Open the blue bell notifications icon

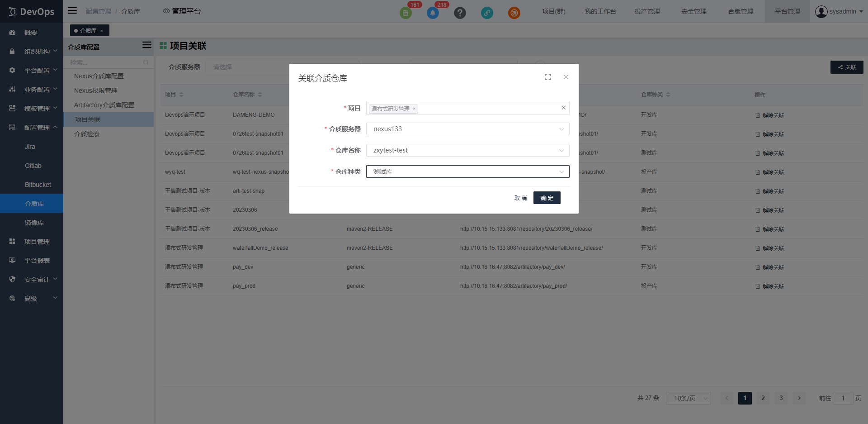tap(433, 13)
